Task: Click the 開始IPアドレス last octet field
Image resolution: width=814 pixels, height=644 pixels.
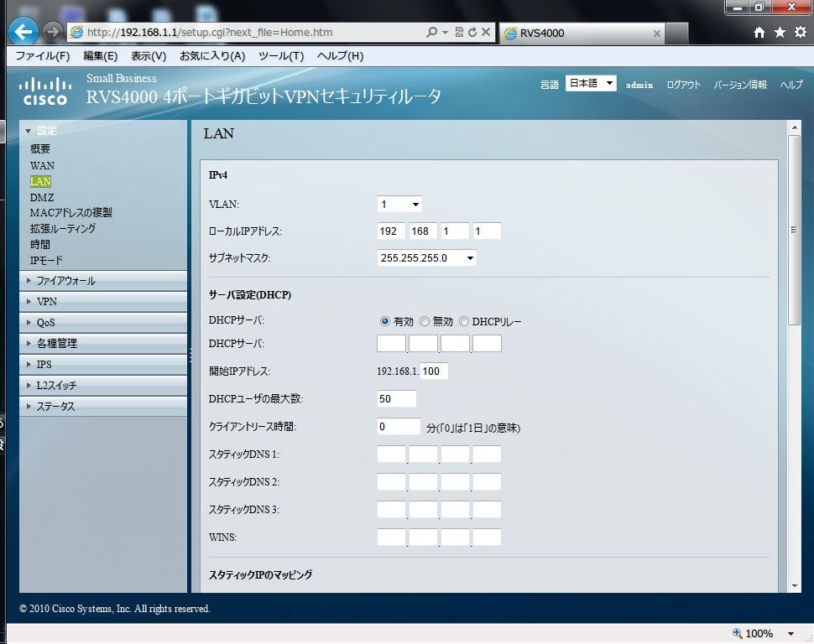Action: 434,371
